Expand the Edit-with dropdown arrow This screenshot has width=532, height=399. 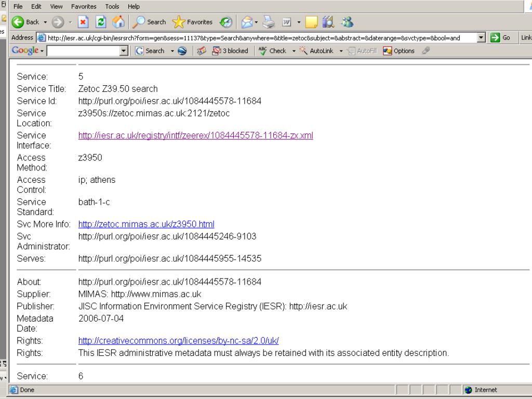coord(299,22)
